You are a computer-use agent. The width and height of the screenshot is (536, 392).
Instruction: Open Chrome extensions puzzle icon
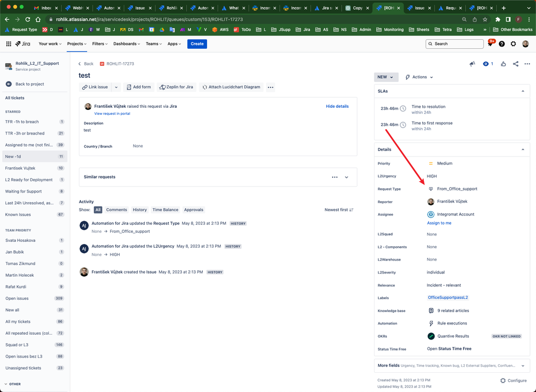[498, 19]
